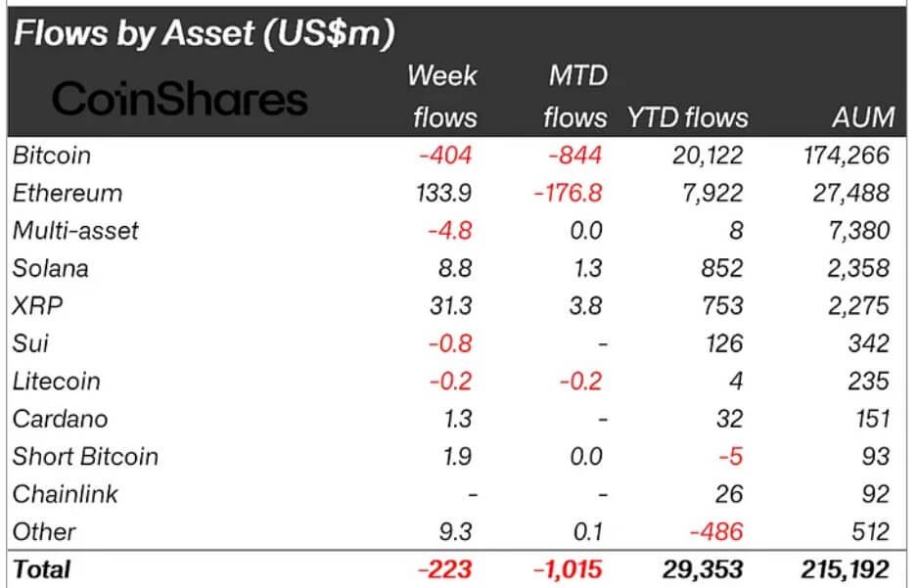Click the Solana row label
This screenshot has width=917, height=588.
[x=50, y=268]
